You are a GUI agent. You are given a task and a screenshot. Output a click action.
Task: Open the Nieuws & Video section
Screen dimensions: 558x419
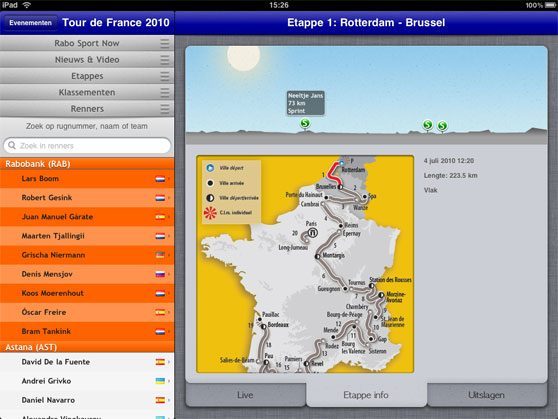click(87, 59)
